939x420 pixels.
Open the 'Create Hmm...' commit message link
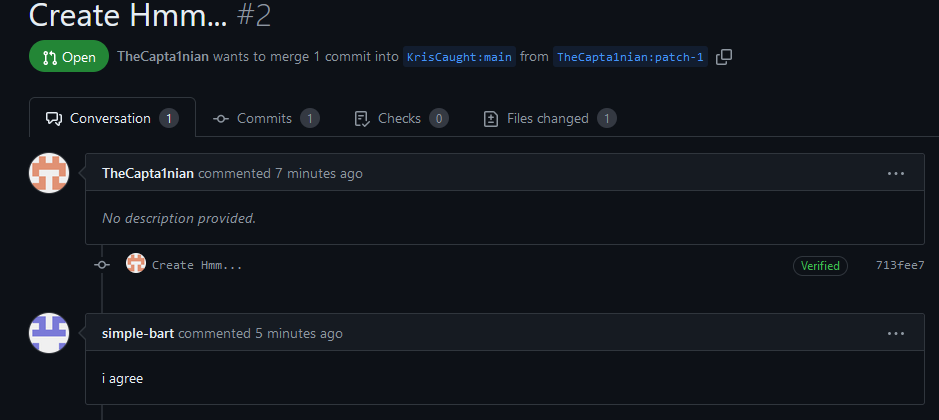pyautogui.click(x=197, y=265)
